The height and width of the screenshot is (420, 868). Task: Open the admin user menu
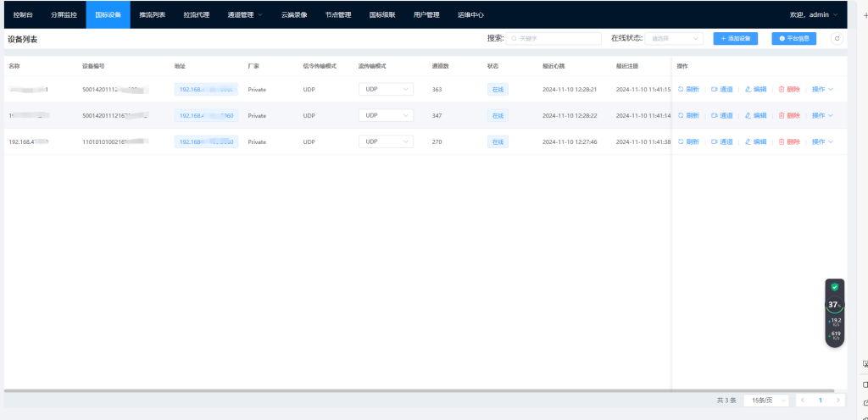[812, 14]
